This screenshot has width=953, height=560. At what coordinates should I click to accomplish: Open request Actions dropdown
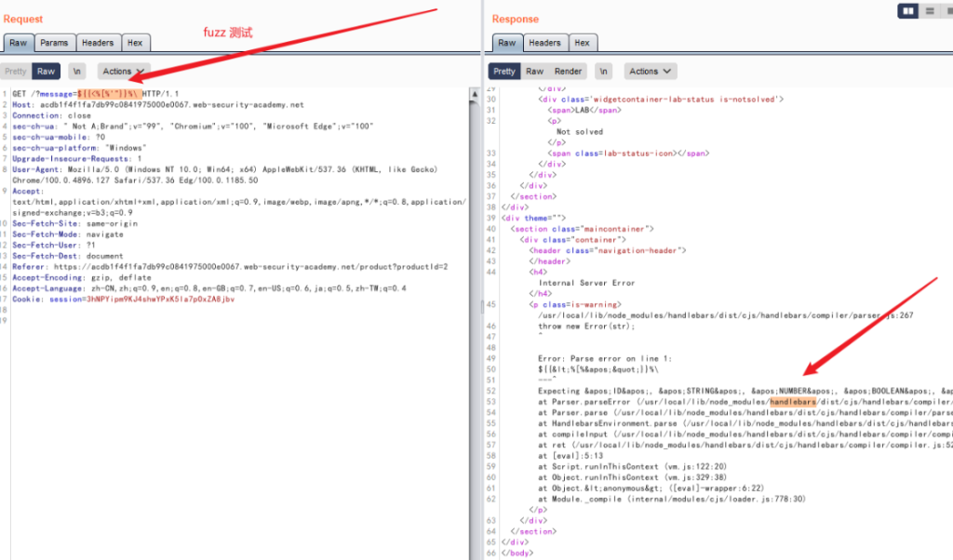pyautogui.click(x=123, y=71)
